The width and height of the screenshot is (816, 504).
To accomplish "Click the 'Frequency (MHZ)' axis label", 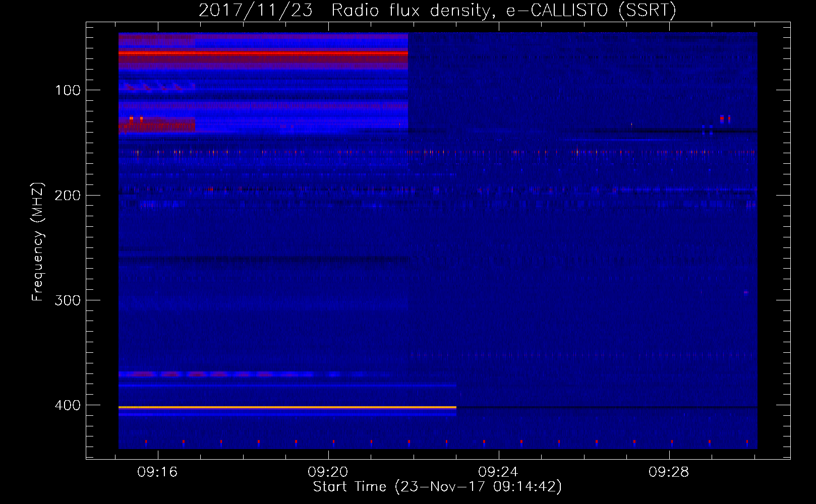I will 38,241.
